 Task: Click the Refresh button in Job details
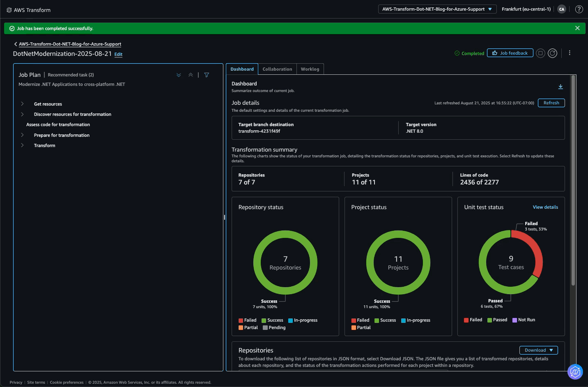[x=551, y=103]
